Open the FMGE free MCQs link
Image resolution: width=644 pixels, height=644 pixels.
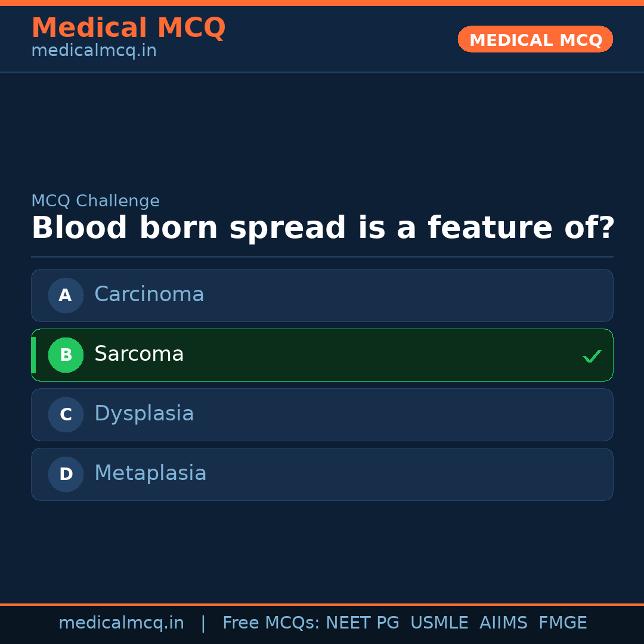point(562,623)
